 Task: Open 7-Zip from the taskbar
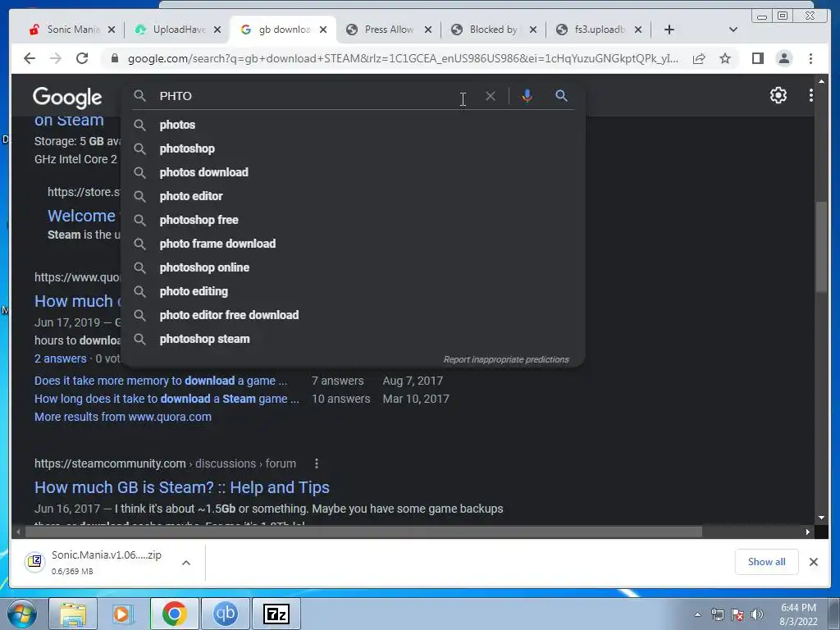(276, 614)
